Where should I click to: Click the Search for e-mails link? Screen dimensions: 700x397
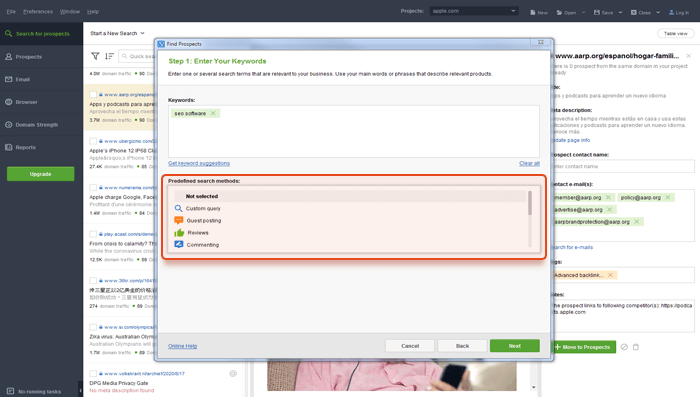(x=572, y=247)
